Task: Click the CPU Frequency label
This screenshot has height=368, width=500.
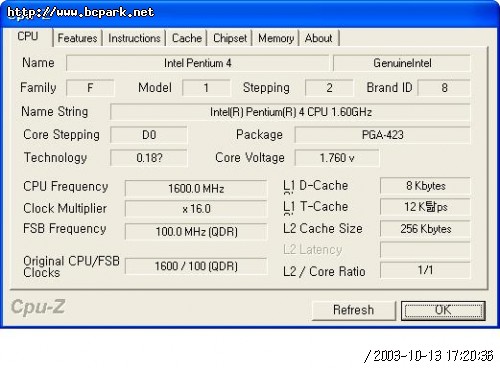Action: point(66,187)
